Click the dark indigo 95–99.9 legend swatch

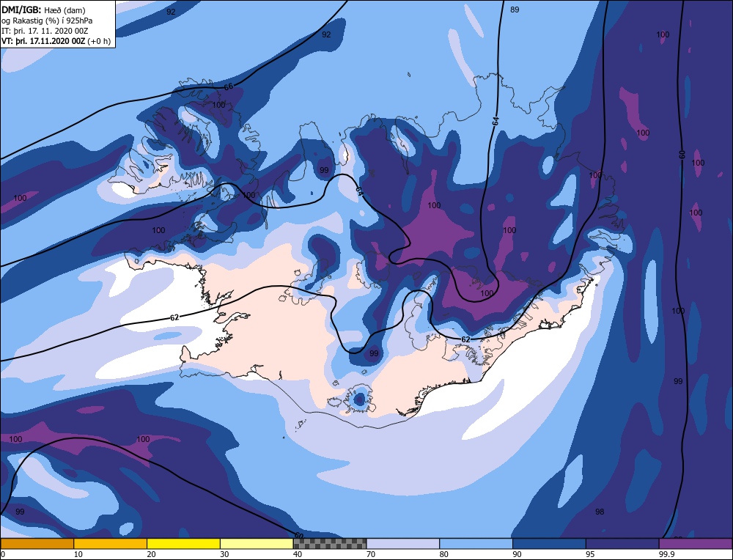click(622, 543)
